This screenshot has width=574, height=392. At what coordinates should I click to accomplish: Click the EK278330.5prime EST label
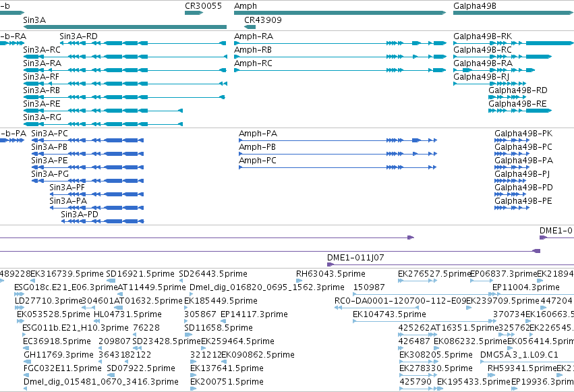(436, 368)
